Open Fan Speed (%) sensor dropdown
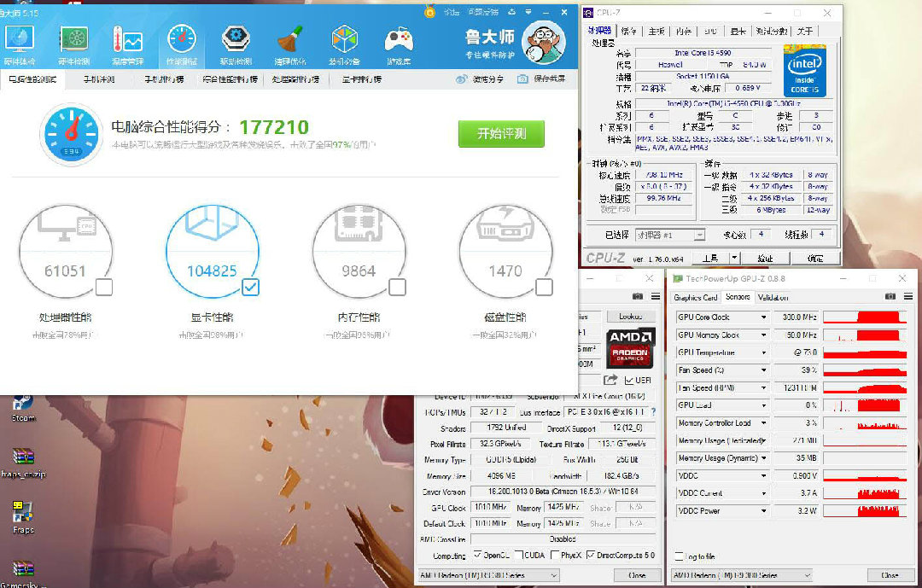Image resolution: width=922 pixels, height=588 pixels. point(764,370)
